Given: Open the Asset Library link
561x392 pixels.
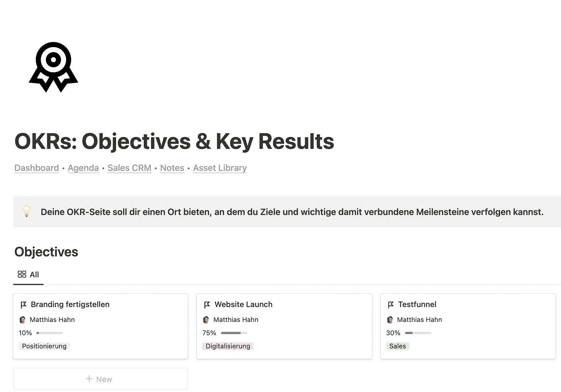Looking at the screenshot, I should [220, 168].
